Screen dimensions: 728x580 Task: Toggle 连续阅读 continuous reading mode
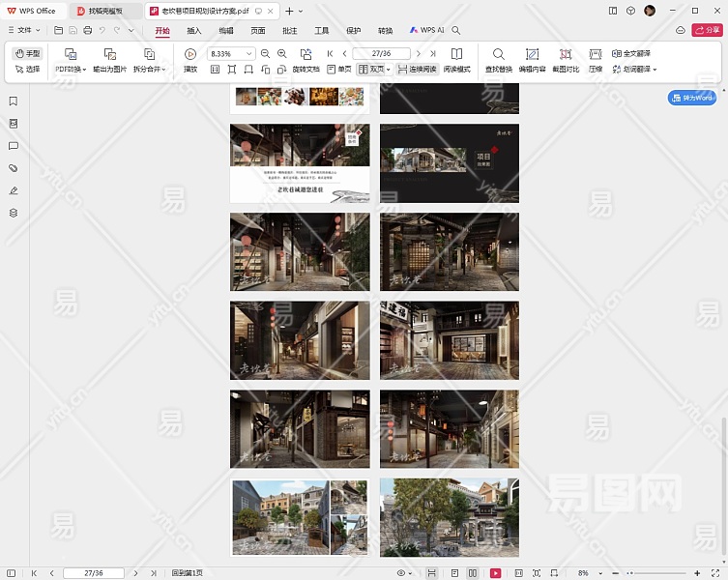coord(417,70)
